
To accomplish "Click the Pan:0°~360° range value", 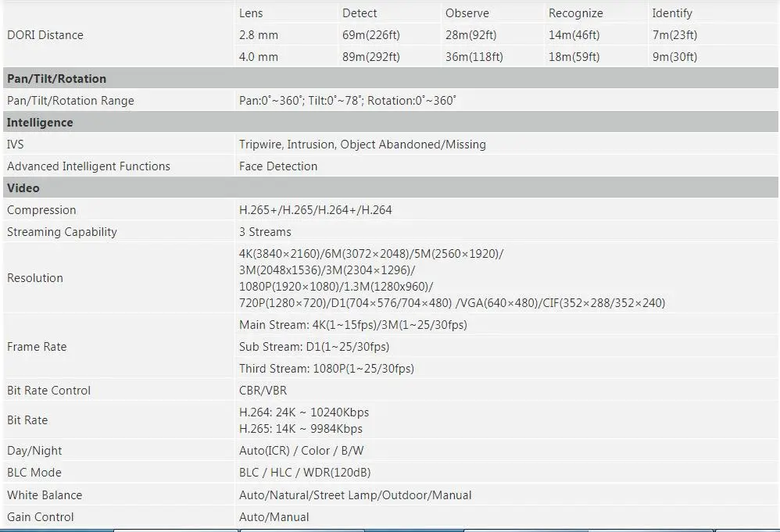I will click(348, 101).
